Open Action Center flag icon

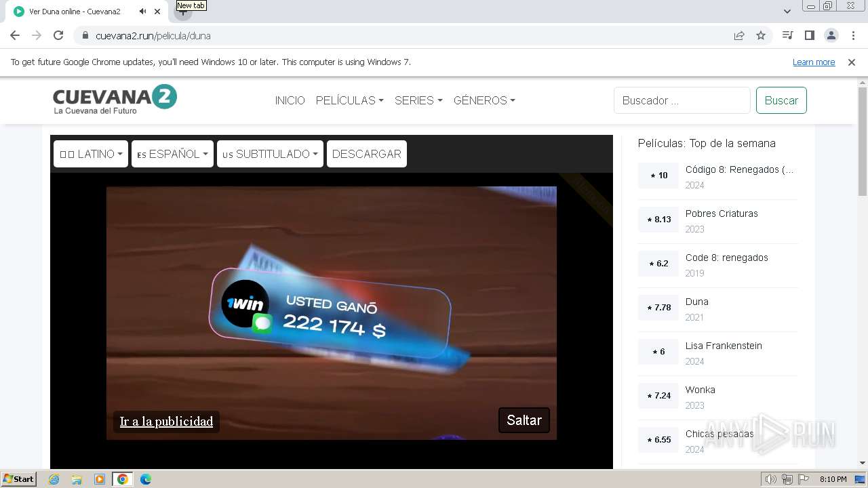[804, 479]
